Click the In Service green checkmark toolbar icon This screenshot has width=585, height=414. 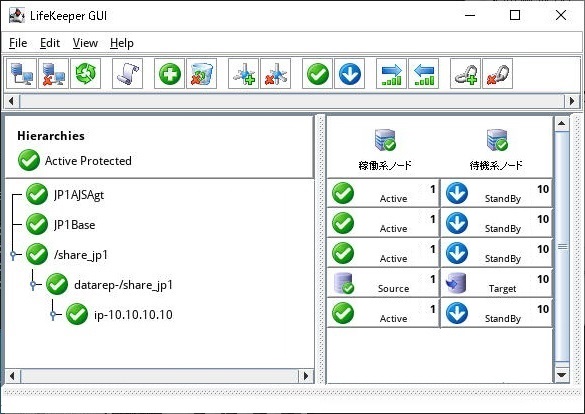(317, 73)
